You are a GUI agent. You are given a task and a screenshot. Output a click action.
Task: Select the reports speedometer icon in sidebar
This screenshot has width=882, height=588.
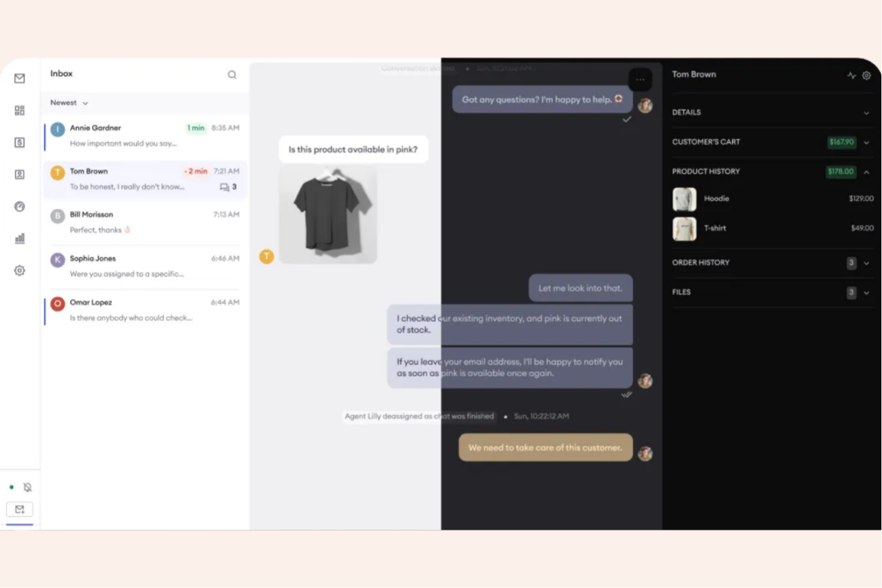(20, 206)
